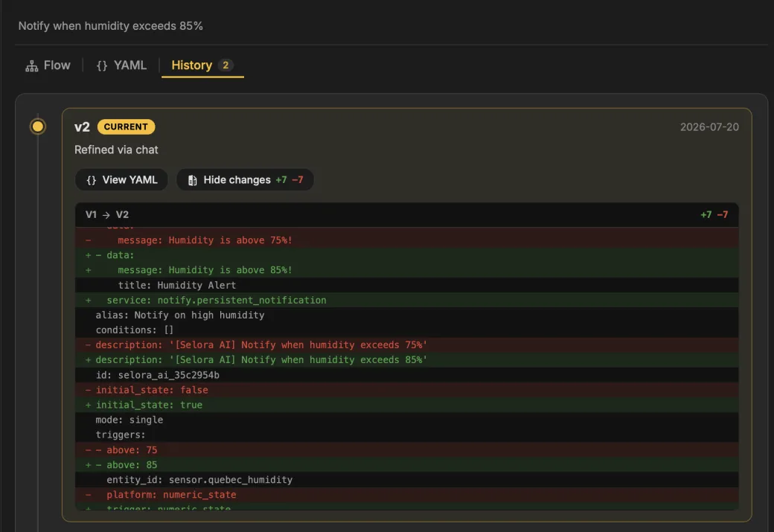Select the History tab

tap(202, 65)
